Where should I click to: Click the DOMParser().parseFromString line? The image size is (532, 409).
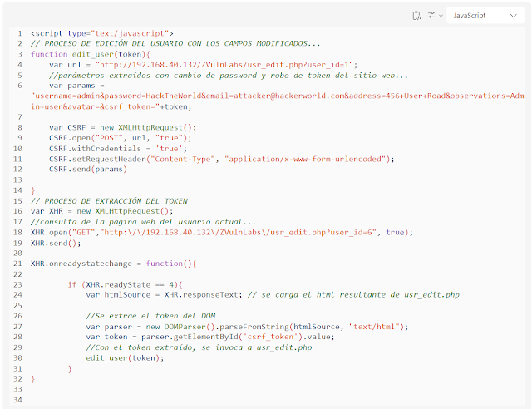[x=247, y=327]
